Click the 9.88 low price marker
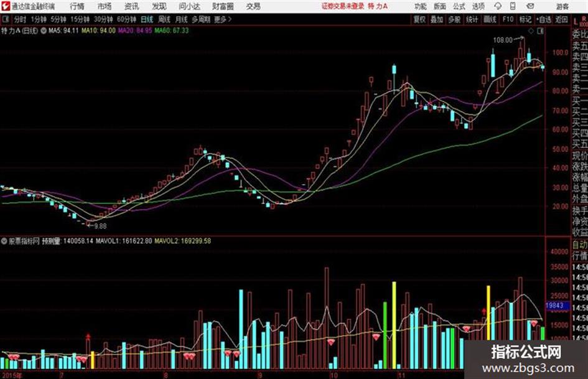Image resolution: width=588 pixels, height=379 pixels. tap(100, 227)
